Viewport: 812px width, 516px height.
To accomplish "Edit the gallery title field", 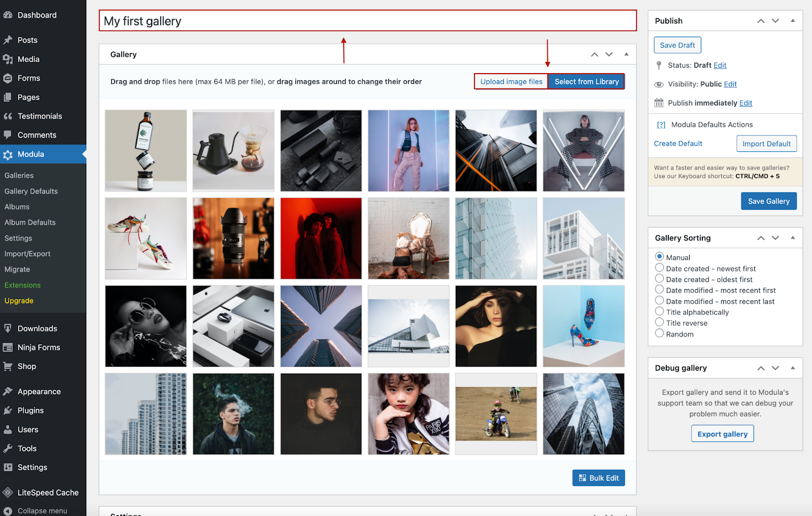I will coord(368,21).
